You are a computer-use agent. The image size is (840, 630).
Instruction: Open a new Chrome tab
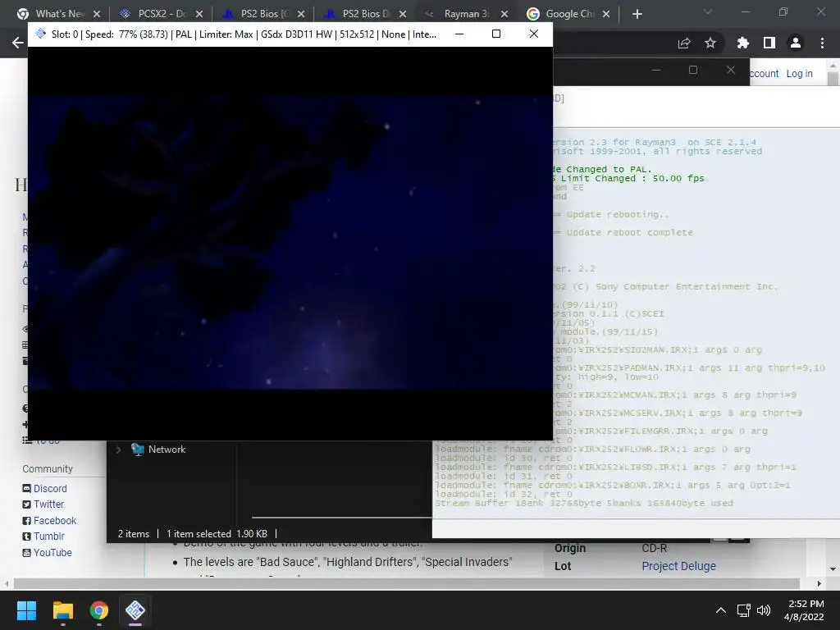pos(637,14)
